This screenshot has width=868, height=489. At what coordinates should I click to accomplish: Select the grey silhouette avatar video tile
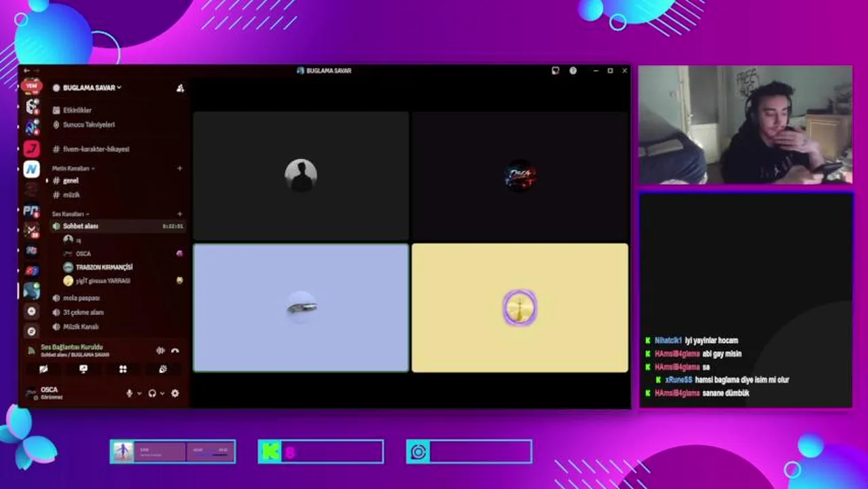[x=301, y=175]
